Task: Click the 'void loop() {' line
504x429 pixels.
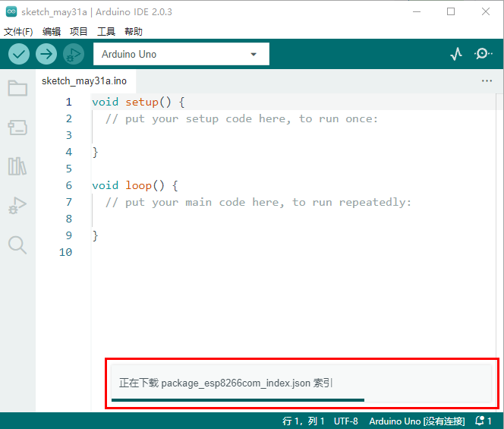Action: pyautogui.click(x=135, y=185)
